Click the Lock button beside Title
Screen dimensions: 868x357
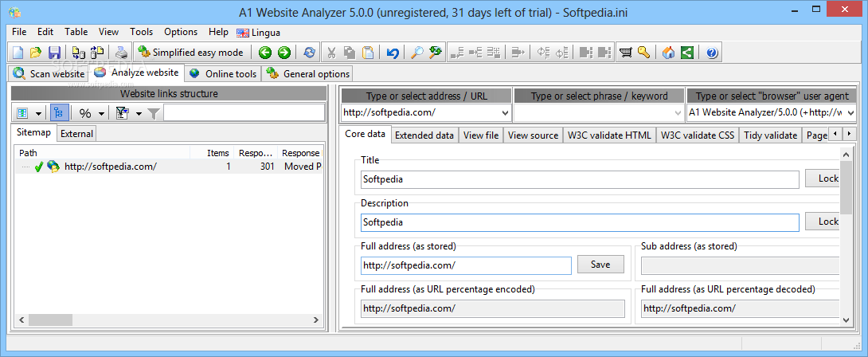[x=823, y=178]
